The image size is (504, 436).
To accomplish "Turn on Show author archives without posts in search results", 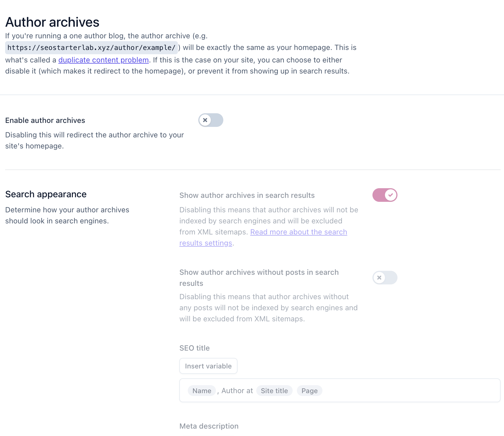I will [x=385, y=278].
